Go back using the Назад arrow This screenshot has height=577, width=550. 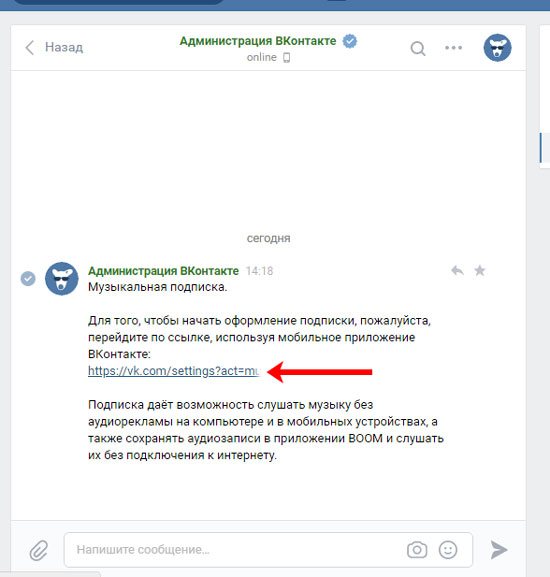pos(29,47)
